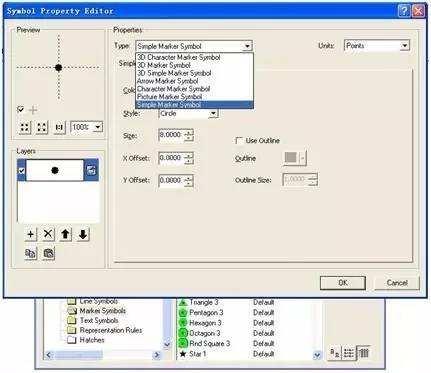Click the dialog Help question mark icon
Image resolution: width=431 pixels, height=373 pixels.
click(404, 11)
